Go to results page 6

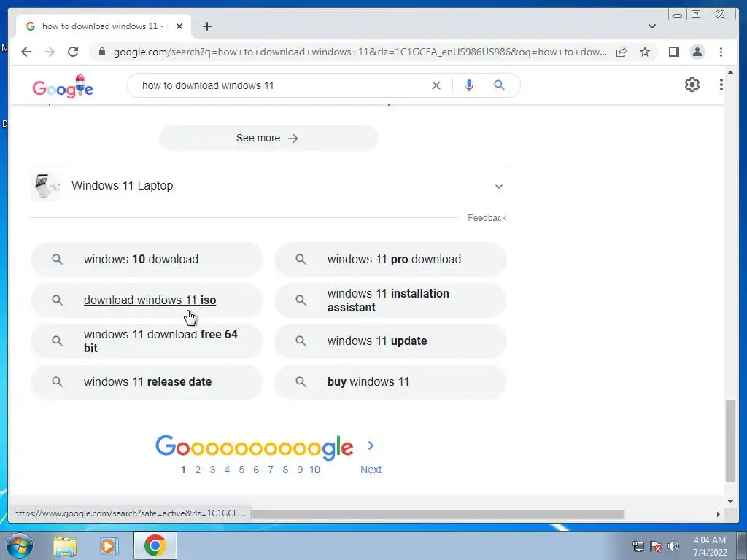pos(256,470)
